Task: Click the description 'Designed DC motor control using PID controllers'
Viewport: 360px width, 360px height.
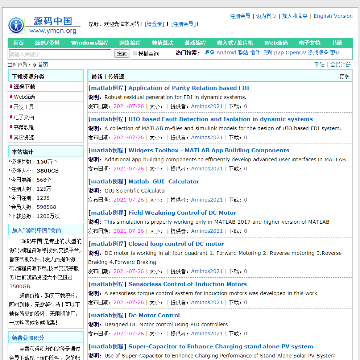Action: (x=166, y=324)
